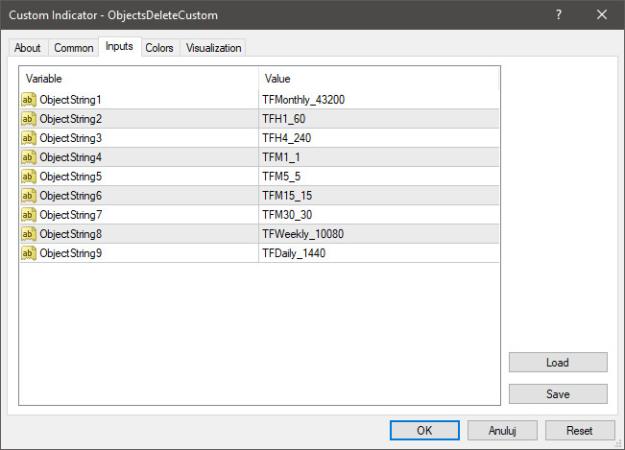The image size is (625, 450).
Task: Select the Inputs tab
Action: click(119, 47)
